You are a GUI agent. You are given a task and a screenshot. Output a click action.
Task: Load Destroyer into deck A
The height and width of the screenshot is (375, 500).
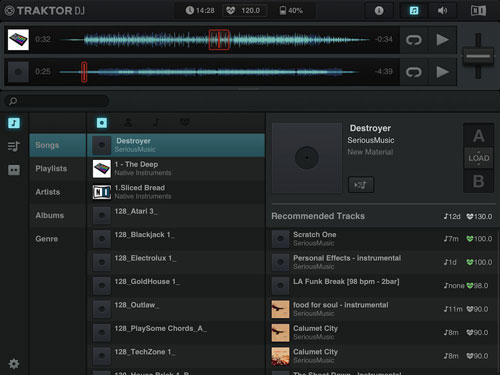[x=478, y=136]
